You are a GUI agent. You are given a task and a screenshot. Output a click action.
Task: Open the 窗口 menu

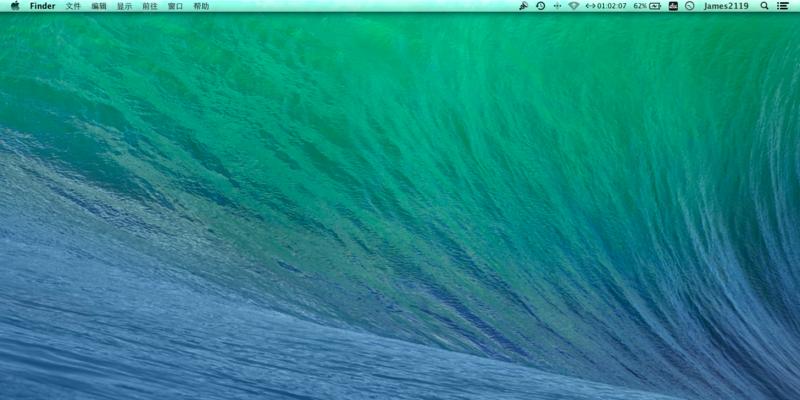click(x=176, y=6)
